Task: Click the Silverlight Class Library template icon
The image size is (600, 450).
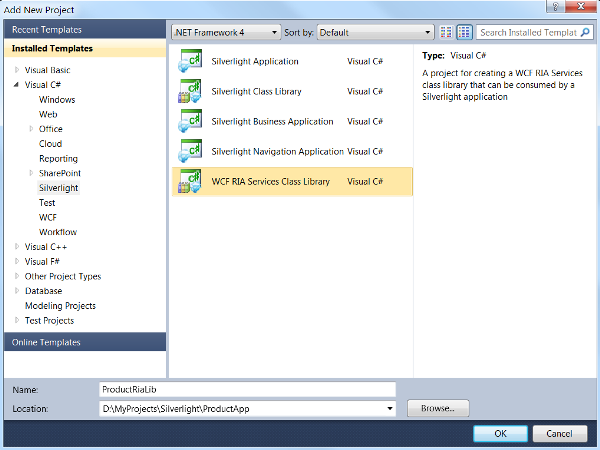Action: [x=190, y=91]
